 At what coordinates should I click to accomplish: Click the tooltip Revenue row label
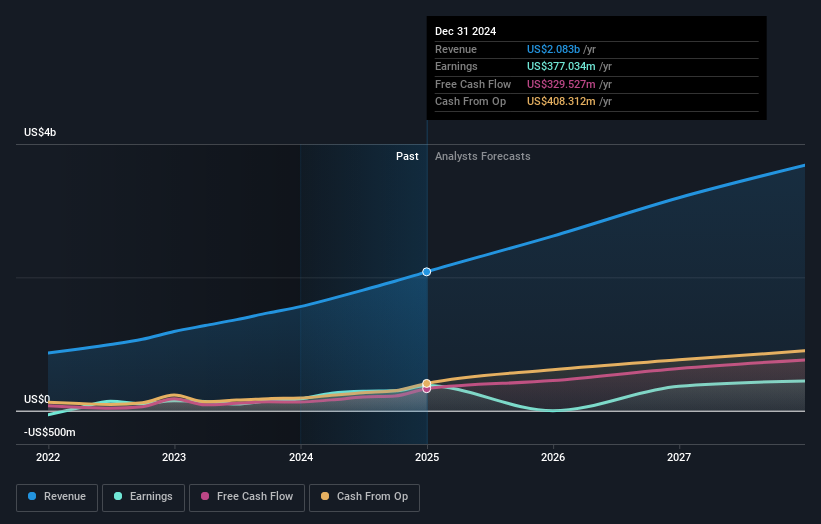point(456,49)
